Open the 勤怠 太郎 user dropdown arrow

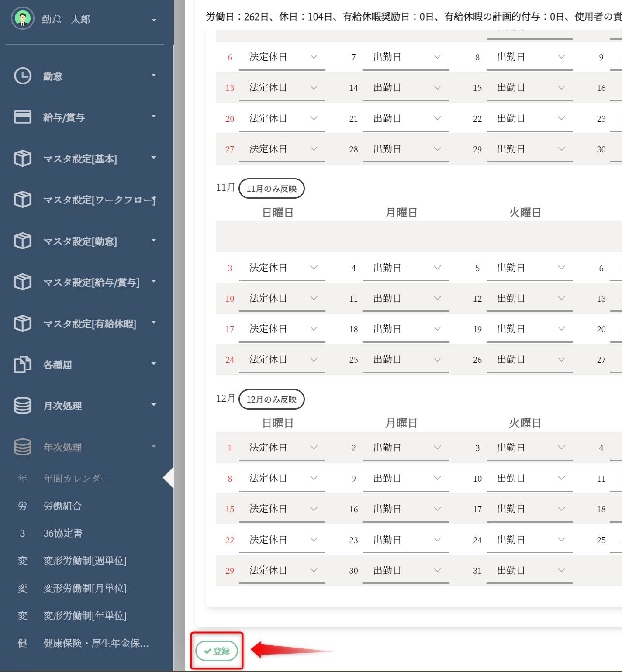[154, 20]
